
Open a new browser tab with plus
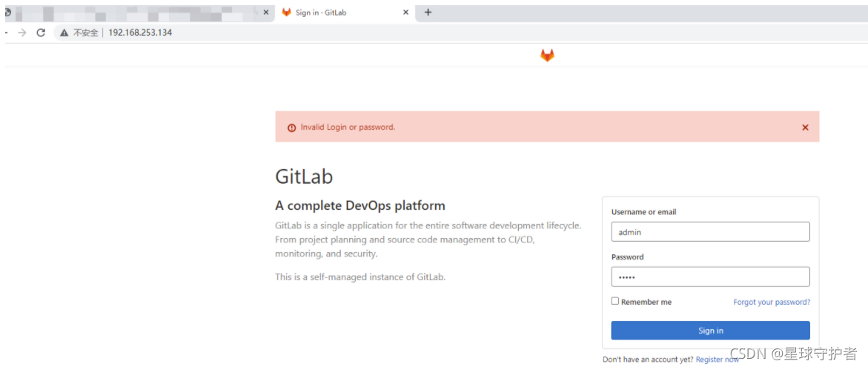click(428, 12)
